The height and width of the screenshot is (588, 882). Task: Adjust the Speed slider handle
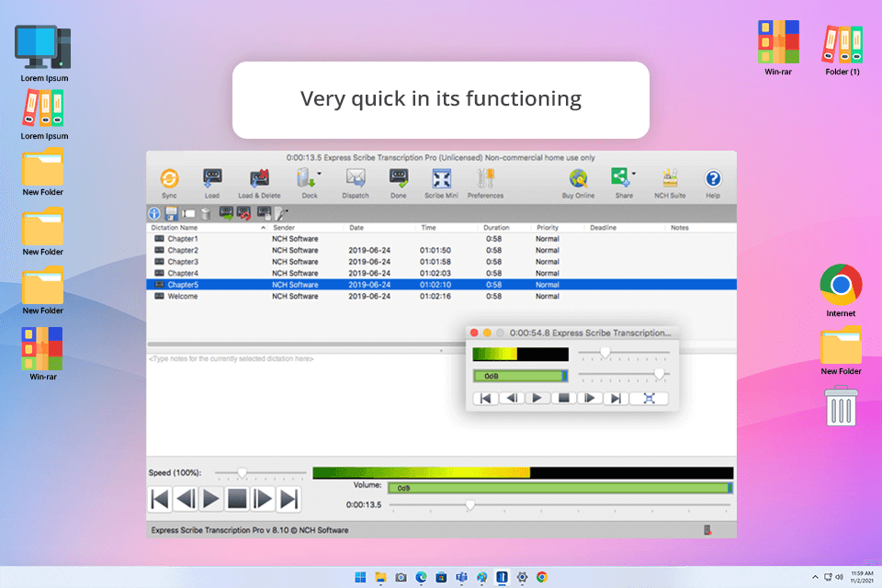(x=242, y=473)
